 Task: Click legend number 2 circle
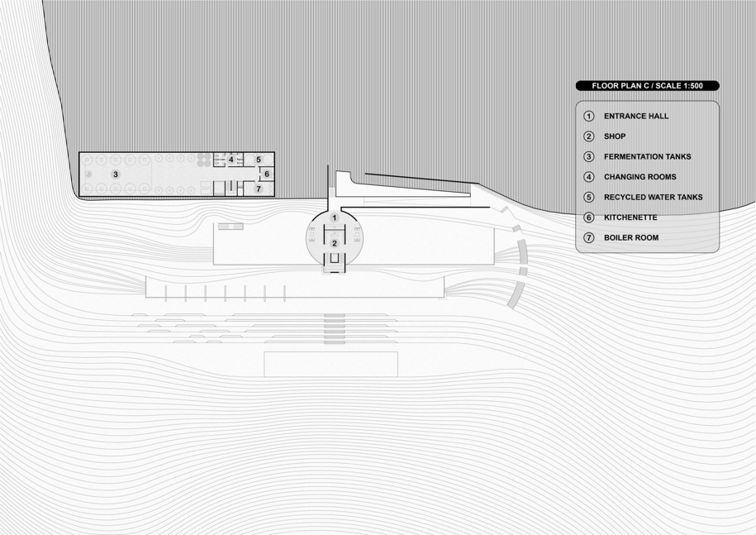click(589, 136)
